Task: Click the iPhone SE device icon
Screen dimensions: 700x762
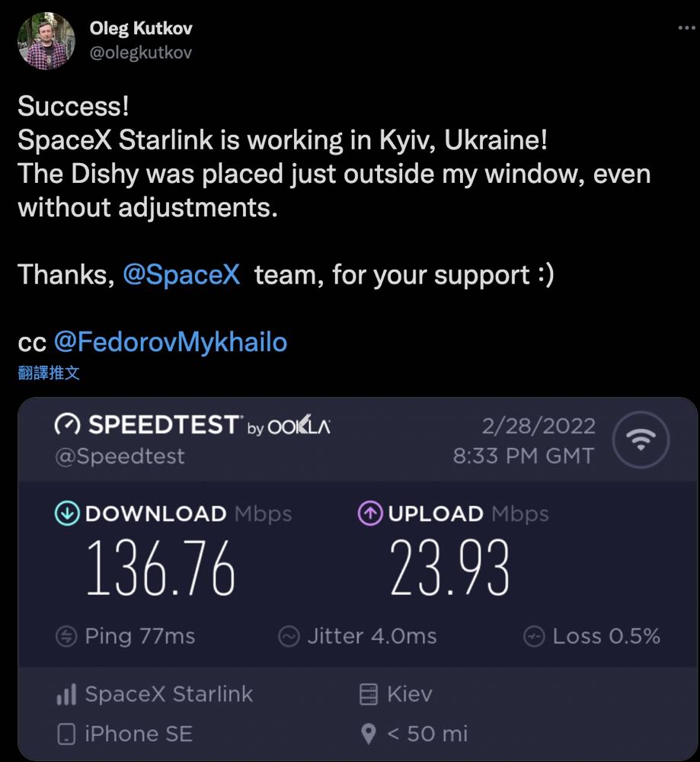Action: pyautogui.click(x=67, y=735)
